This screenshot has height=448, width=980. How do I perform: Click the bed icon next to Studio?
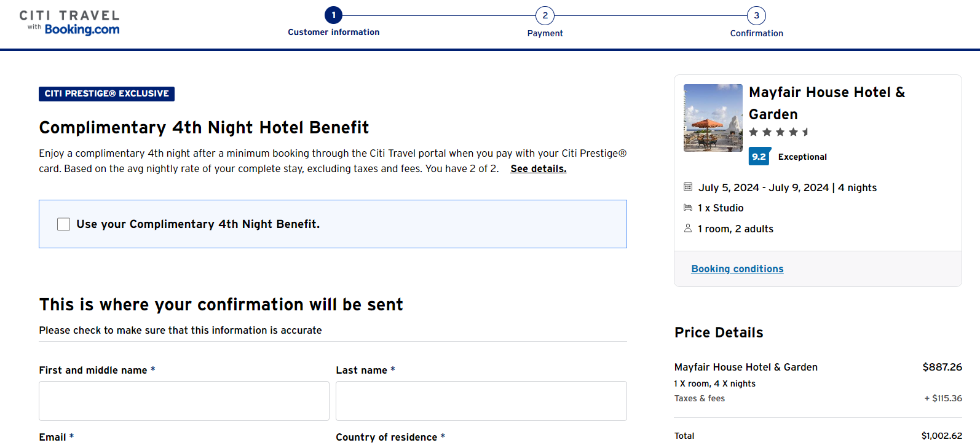pos(688,208)
